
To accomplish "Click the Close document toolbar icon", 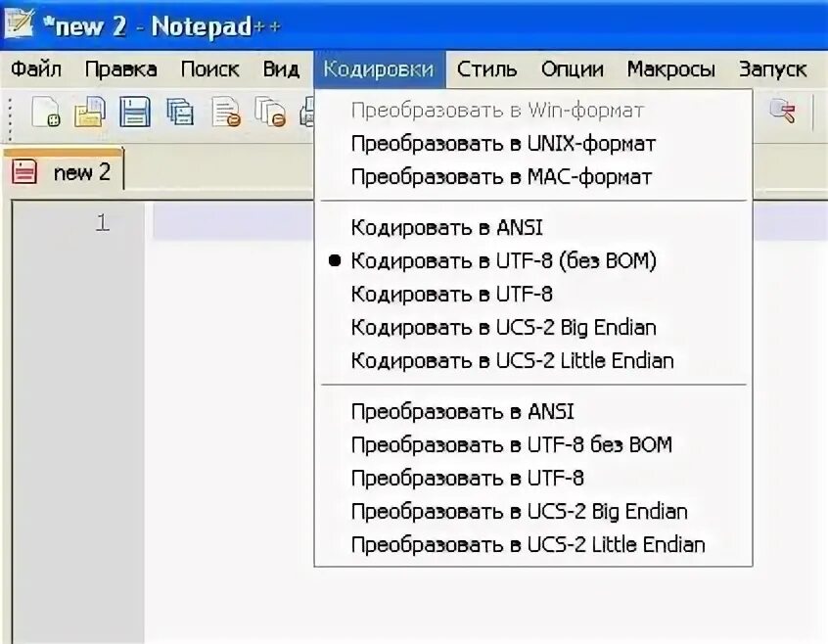I will coord(226,112).
